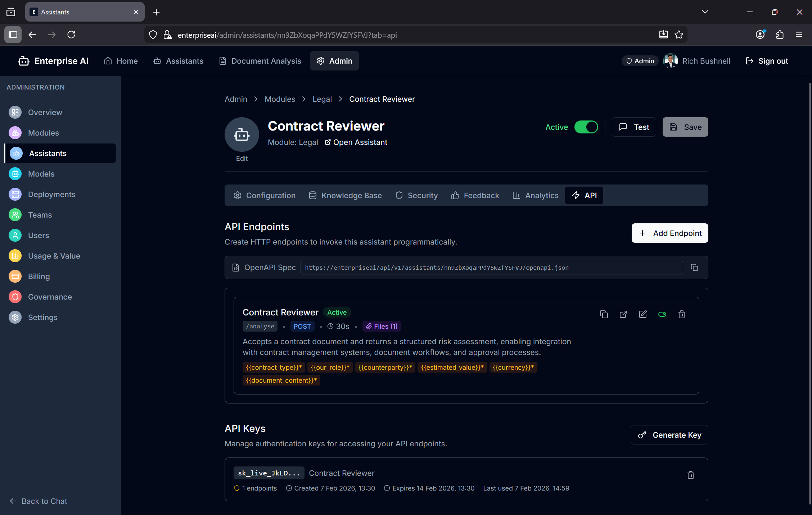Open the Document Analysis section
Viewport: 812px width, 515px height.
click(x=260, y=61)
